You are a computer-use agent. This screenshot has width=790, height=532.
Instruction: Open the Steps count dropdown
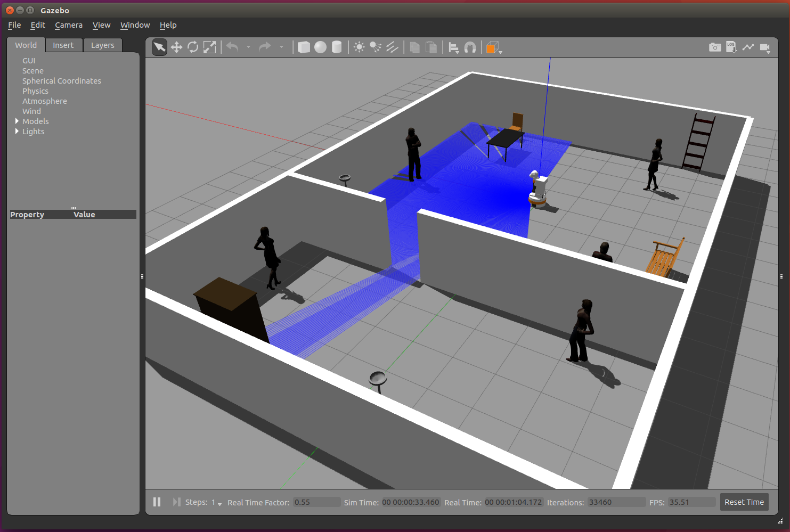click(x=219, y=503)
